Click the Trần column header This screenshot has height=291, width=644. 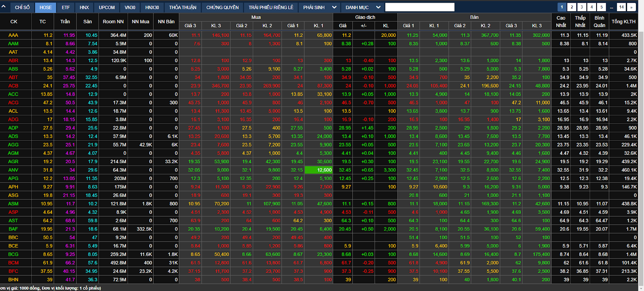pyautogui.click(x=65, y=22)
